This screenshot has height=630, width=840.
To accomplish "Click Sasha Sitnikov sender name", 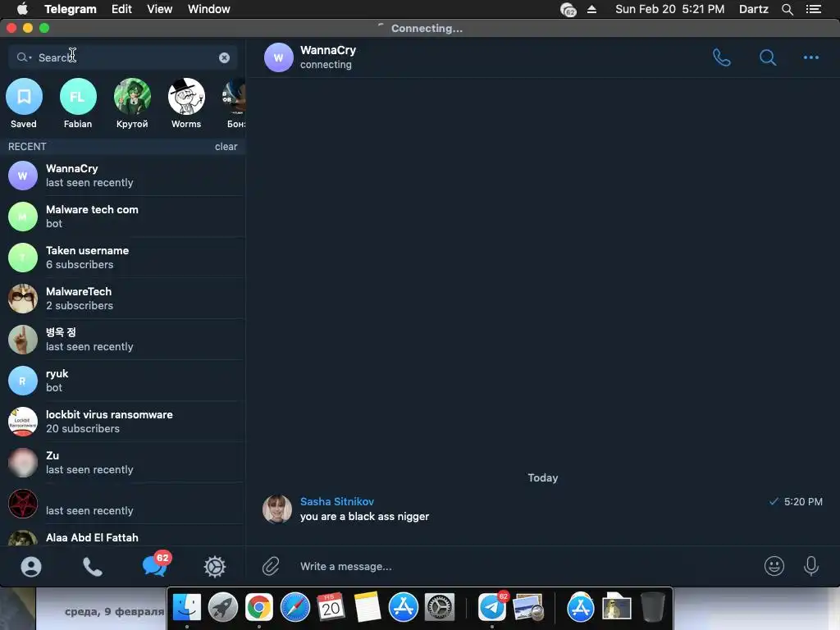I will (x=337, y=501).
